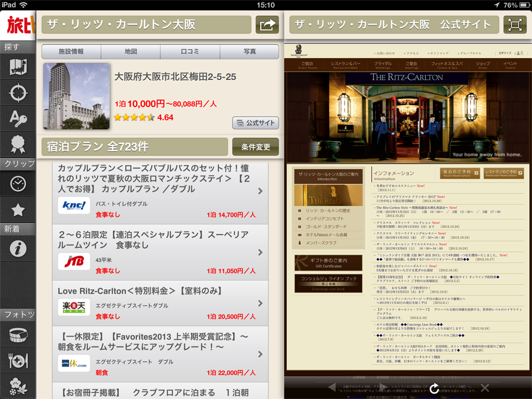Tap the address 大阪府大阪市北区梅田2-5-25

pyautogui.click(x=175, y=77)
